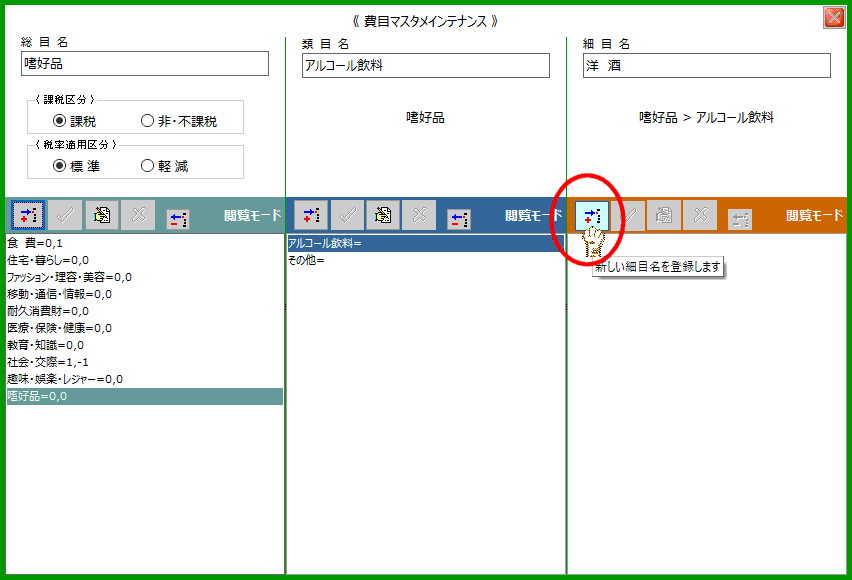
Task: Select 医療・保険・健康=0,0 row
Action: [145, 328]
